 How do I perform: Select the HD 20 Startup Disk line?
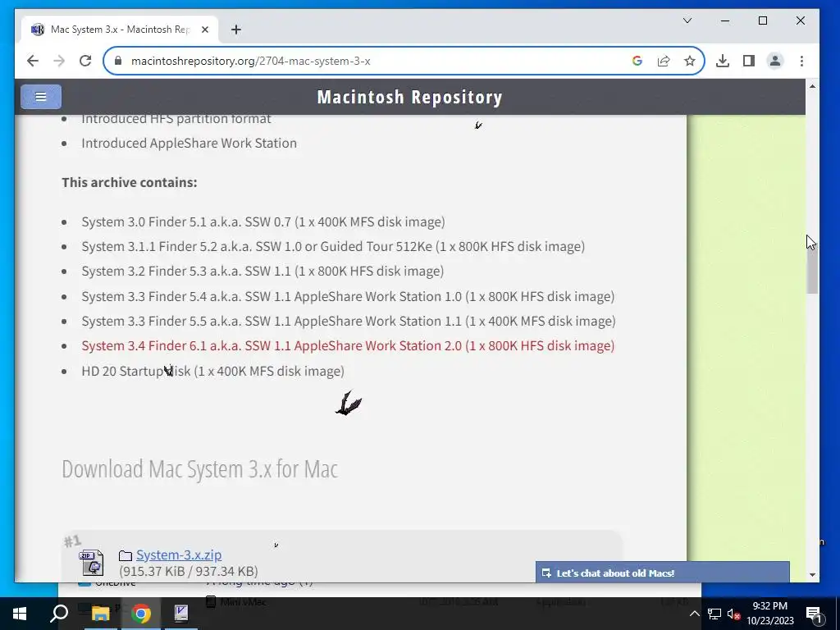(x=212, y=371)
